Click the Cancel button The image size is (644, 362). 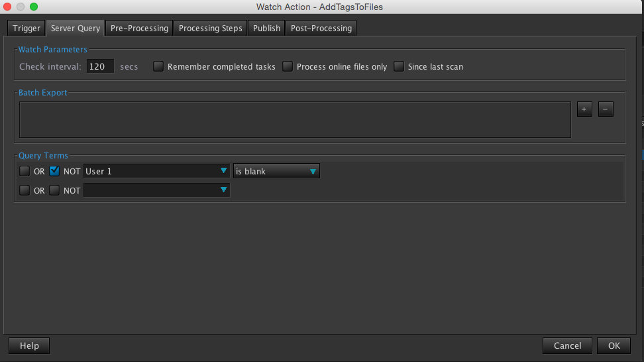coord(567,345)
